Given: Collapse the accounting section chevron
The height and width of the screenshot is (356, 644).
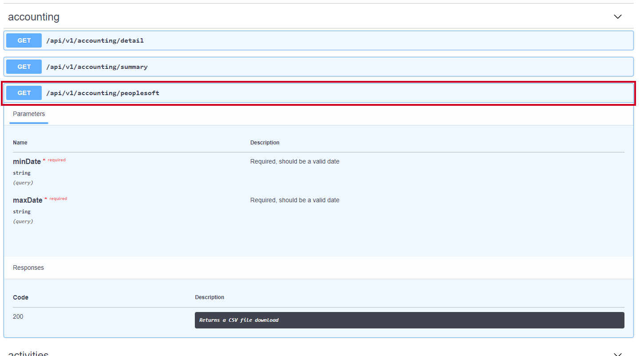Looking at the screenshot, I should [x=617, y=17].
